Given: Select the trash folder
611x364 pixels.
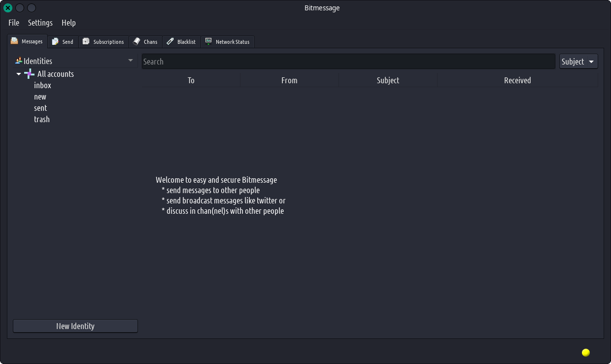Looking at the screenshot, I should [42, 119].
